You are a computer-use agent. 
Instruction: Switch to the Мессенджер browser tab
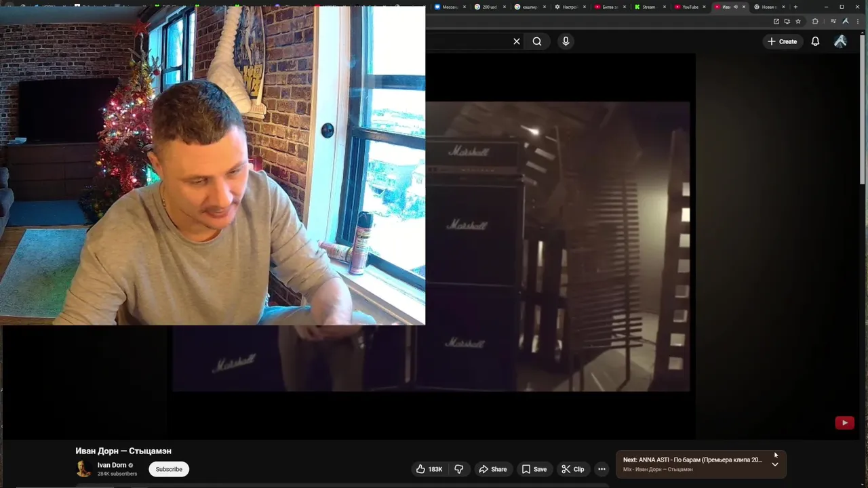point(450,7)
